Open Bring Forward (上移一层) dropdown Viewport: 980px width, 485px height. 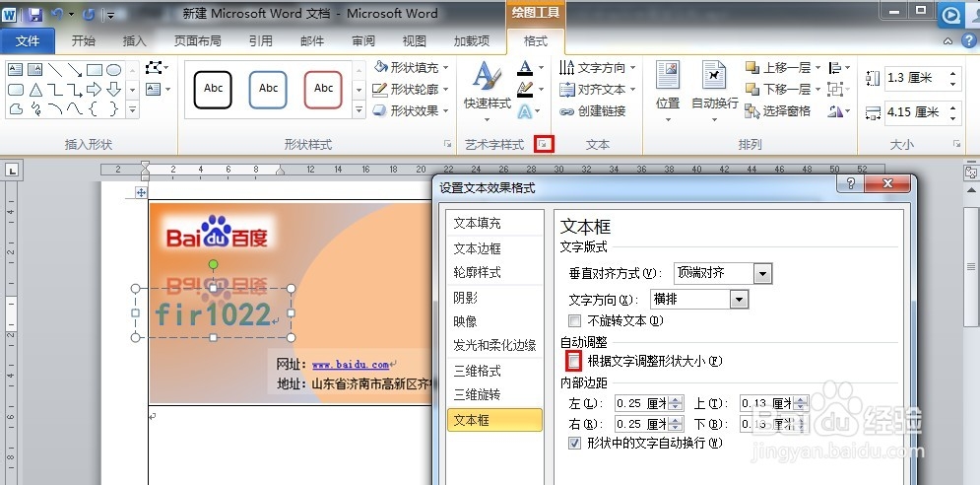click(x=783, y=68)
